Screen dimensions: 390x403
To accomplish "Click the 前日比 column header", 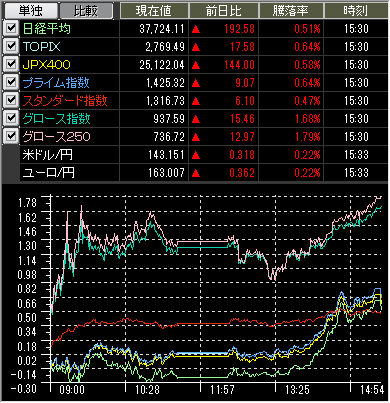I will [x=223, y=11].
